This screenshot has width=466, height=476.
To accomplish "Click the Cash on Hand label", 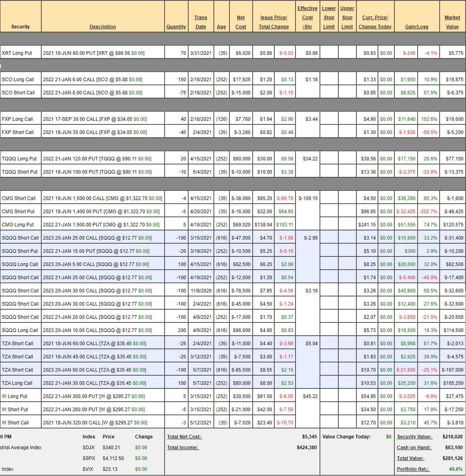I will click(414, 448).
